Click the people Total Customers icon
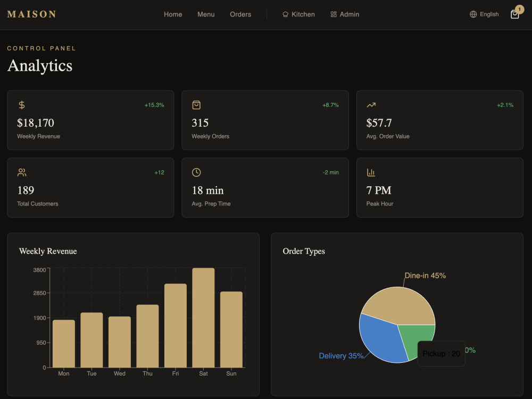The width and height of the screenshot is (532, 399). [x=22, y=172]
